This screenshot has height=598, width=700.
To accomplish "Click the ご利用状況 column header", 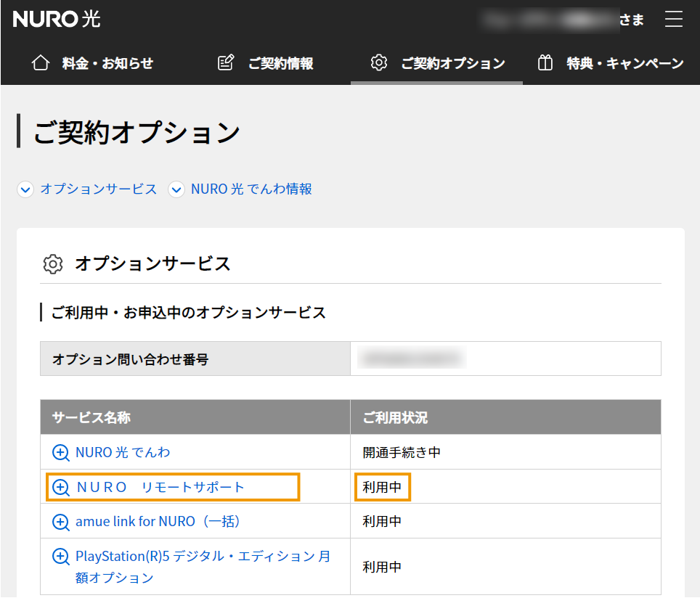I will tap(506, 417).
